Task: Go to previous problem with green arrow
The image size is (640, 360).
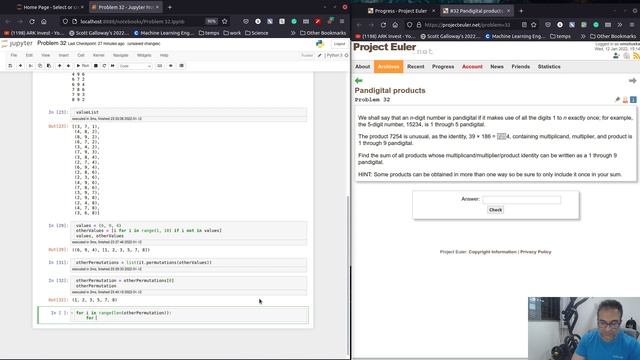Action: point(359,80)
